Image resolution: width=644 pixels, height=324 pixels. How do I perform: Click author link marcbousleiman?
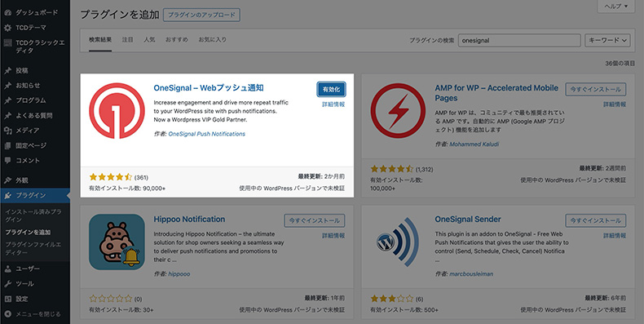471,274
